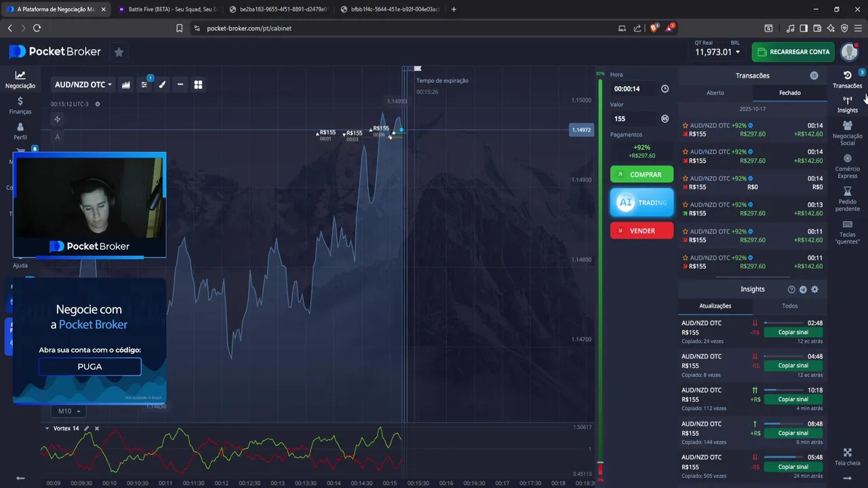
Task: Click RECARREGAR CONTA button
Action: (793, 52)
